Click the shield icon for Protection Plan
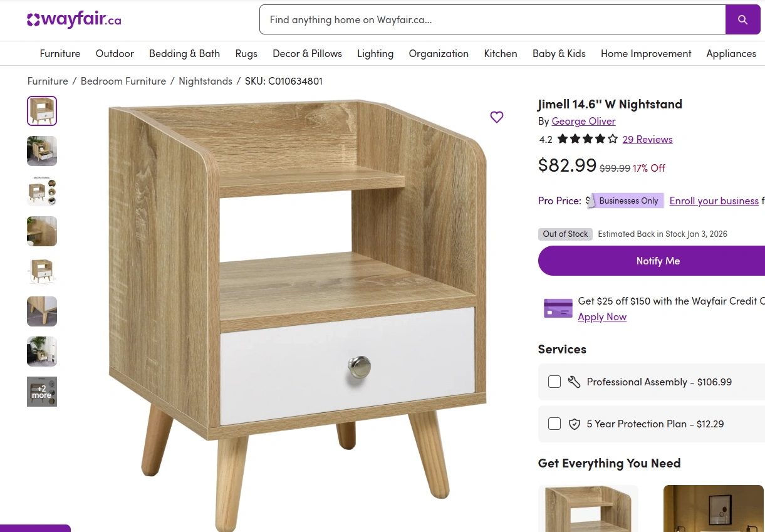Screen dimensions: 765x532 tap(574, 424)
